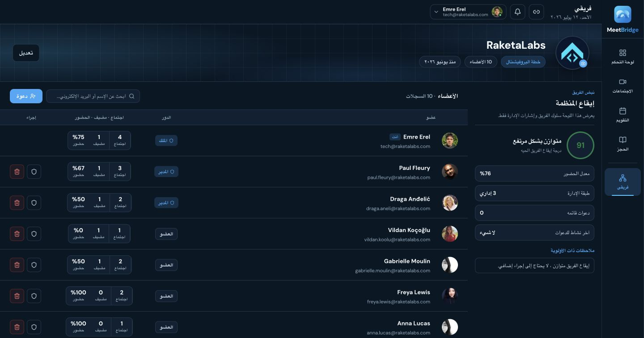The width and height of the screenshot is (644, 338).
Task: Open the notifications bell
Action: click(x=517, y=12)
